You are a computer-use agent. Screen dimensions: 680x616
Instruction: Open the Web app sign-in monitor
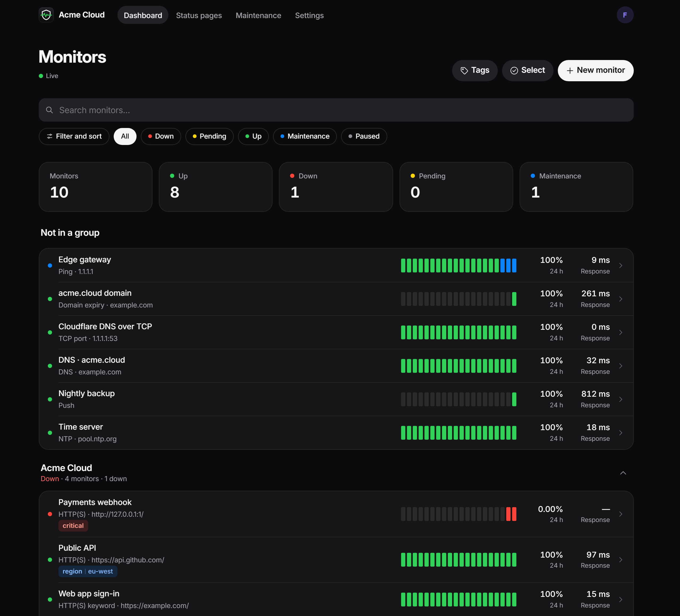tap(336, 599)
